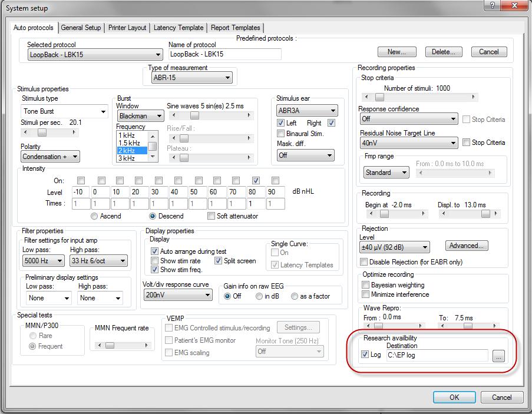Expand the Burst Window Blackman dropdown

(140, 116)
